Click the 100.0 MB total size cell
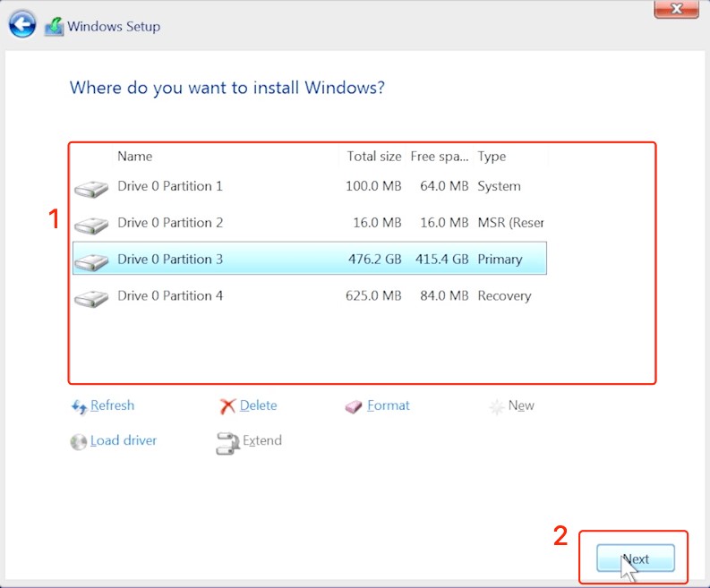This screenshot has height=588, width=710. (373, 186)
